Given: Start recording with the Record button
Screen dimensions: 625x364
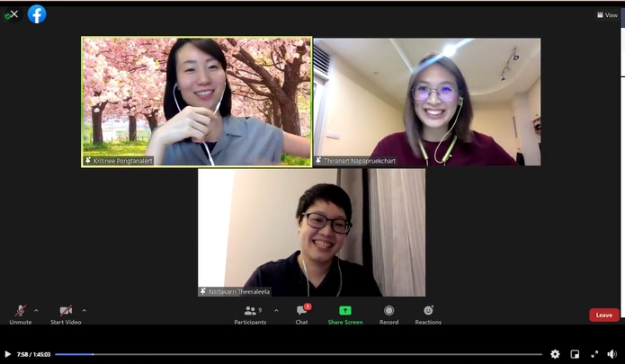Looking at the screenshot, I should tap(388, 311).
